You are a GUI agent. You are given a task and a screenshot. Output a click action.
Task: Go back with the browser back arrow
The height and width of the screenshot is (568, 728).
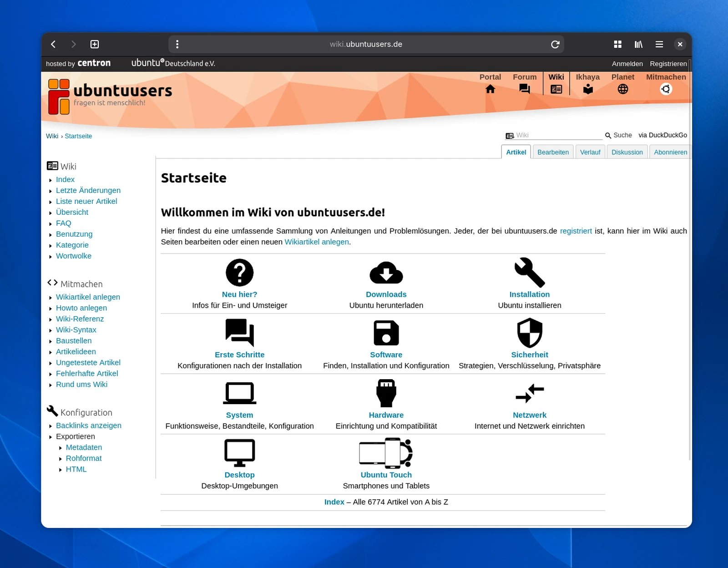point(53,44)
